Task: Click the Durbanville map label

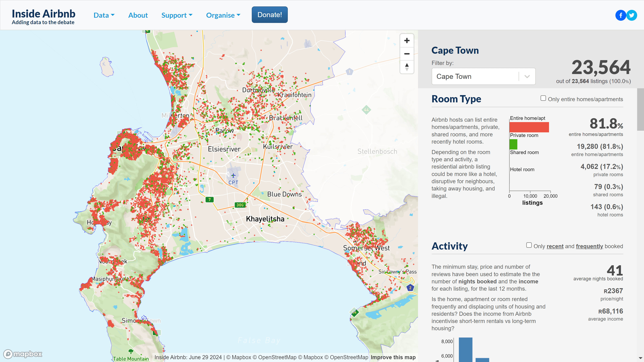Action: [258, 90]
